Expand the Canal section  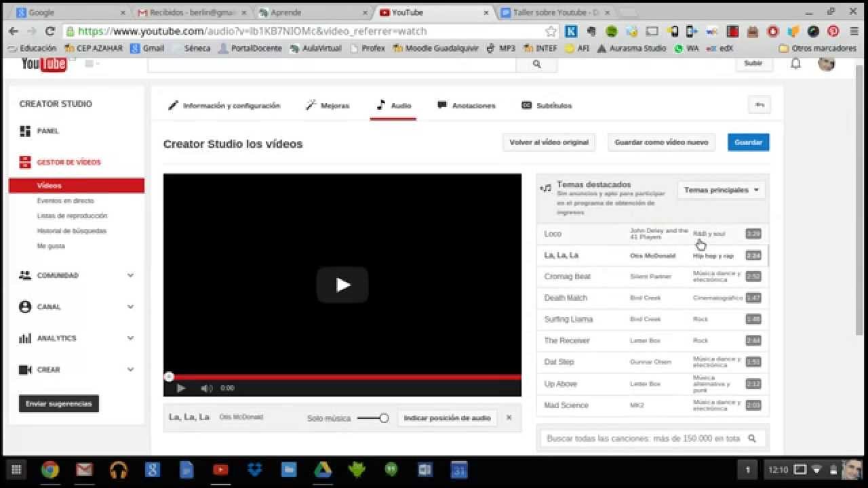(76, 306)
